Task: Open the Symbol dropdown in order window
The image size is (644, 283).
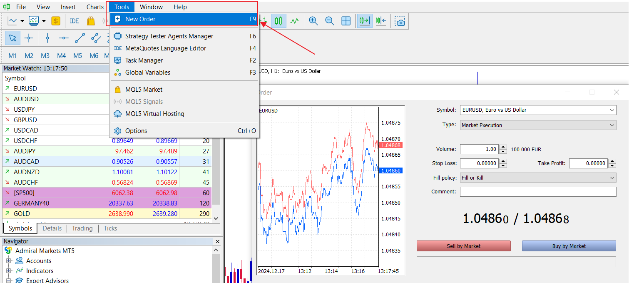Action: [538, 110]
